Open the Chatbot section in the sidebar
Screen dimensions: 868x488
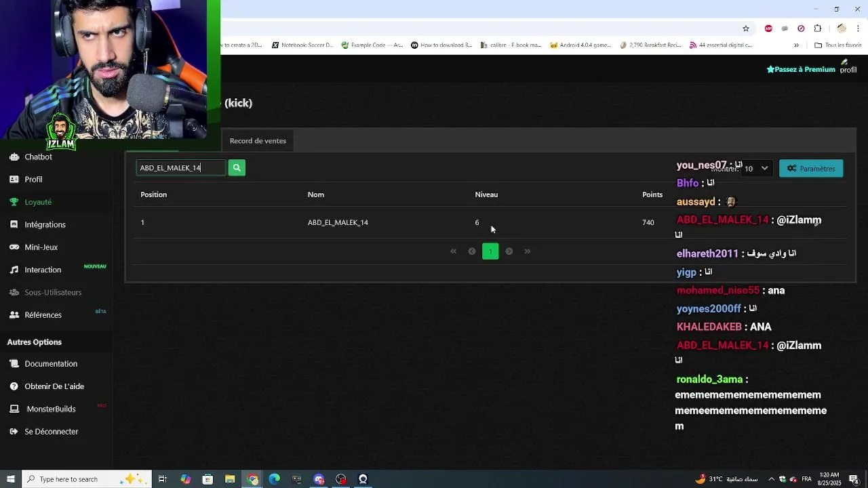point(38,157)
